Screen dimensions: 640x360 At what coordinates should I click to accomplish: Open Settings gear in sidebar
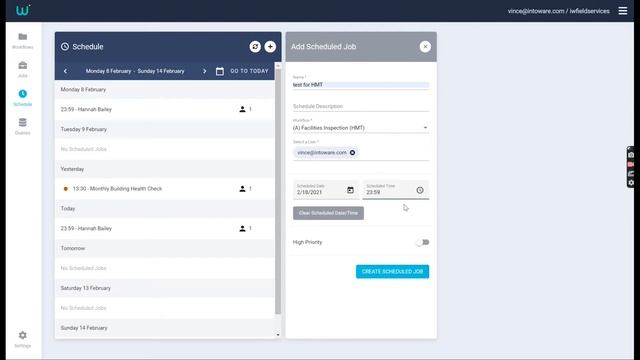(x=22, y=335)
